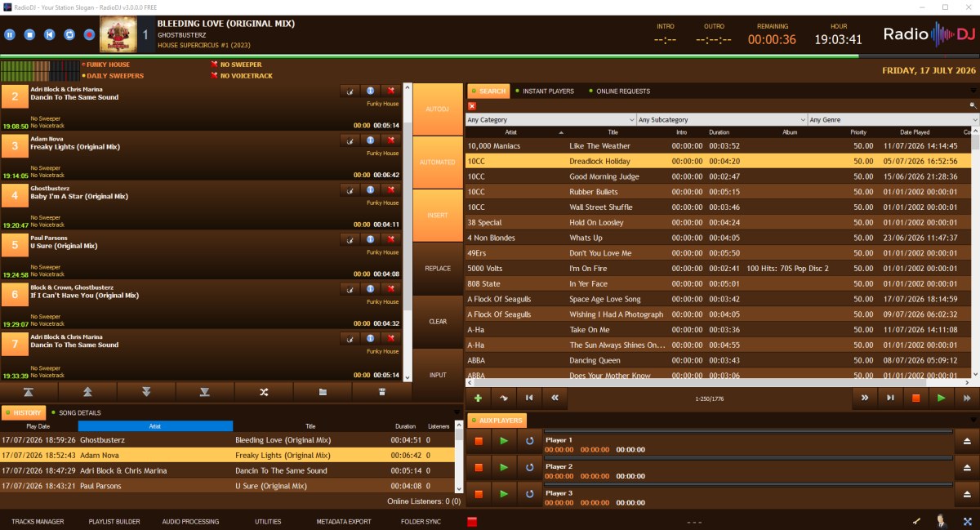This screenshot has width=980, height=530.
Task: Go to last page of search results
Action: 890,398
